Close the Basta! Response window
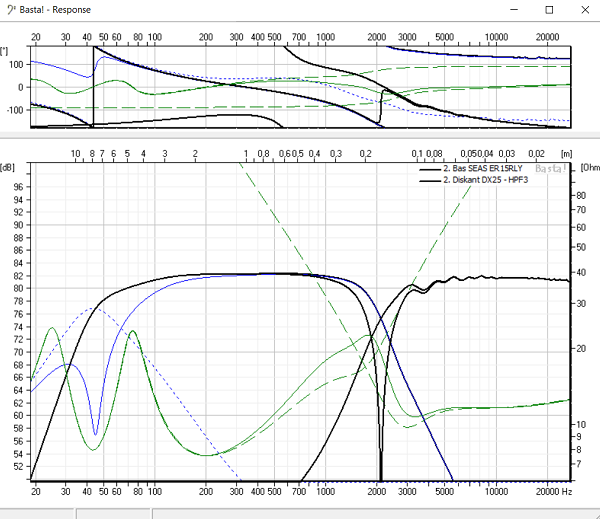Screen dimensions: 600x519 [585, 10]
